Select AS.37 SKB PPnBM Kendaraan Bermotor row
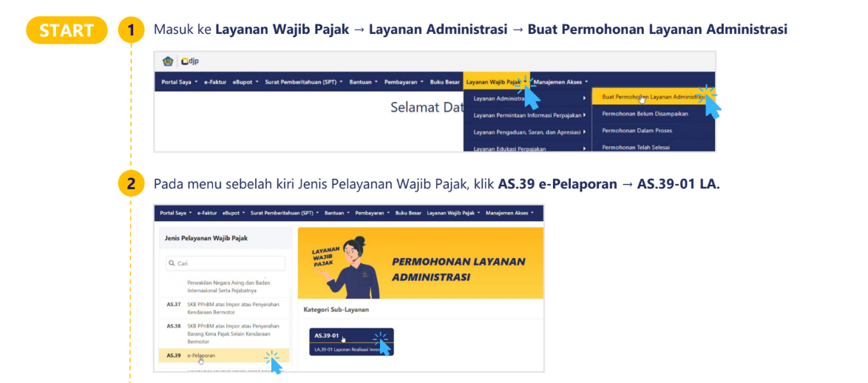The height and width of the screenshot is (383, 868). click(226, 308)
